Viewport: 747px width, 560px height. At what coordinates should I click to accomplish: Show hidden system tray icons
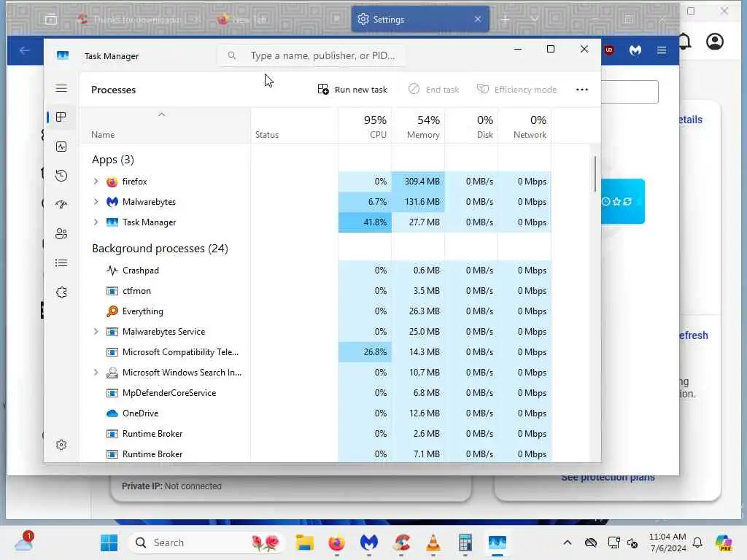(567, 542)
